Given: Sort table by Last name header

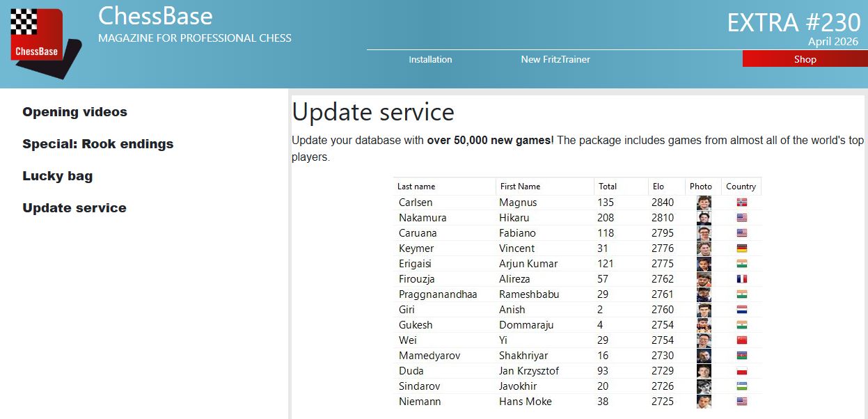Looking at the screenshot, I should pos(416,187).
